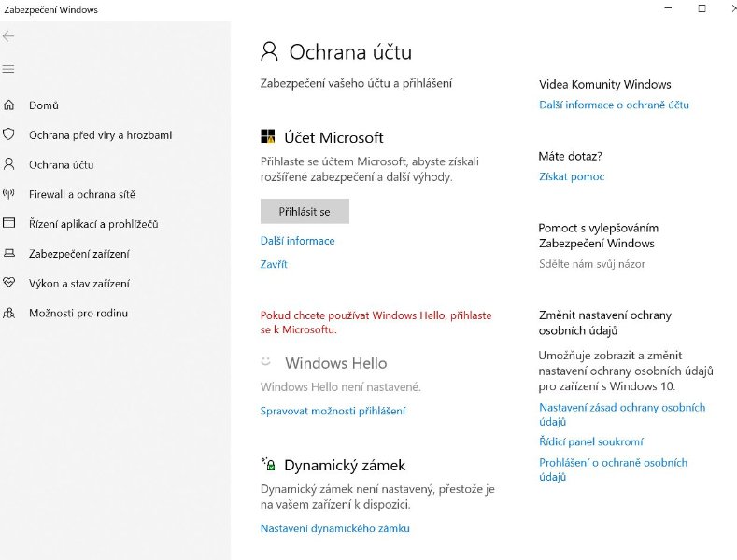The image size is (737, 560).
Task: Click the Zabezpečení Windows window title
Action: click(x=50, y=10)
